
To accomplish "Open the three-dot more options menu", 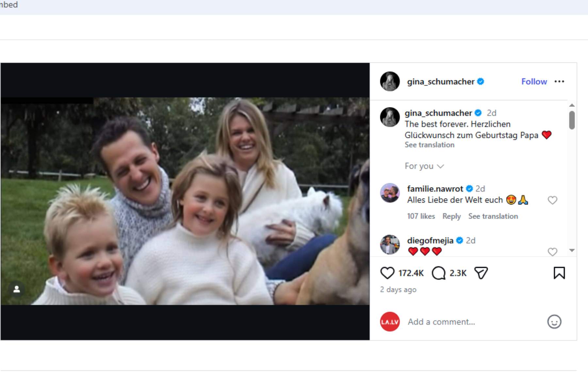I will pos(559,81).
